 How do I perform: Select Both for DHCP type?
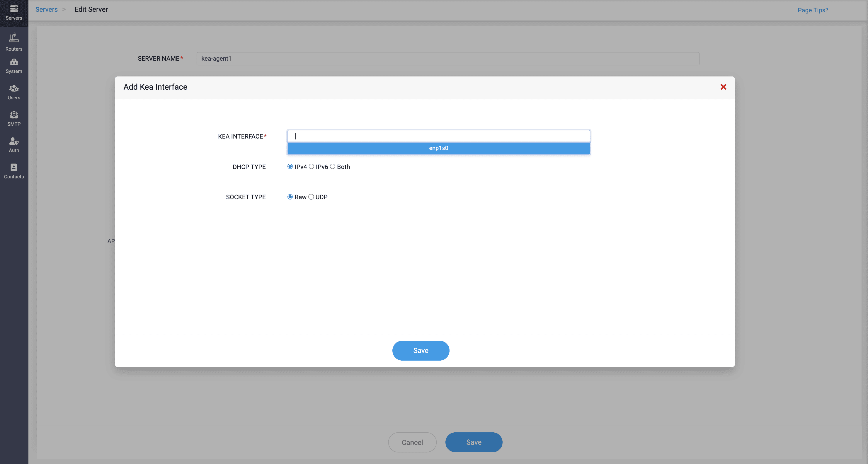pyautogui.click(x=333, y=167)
